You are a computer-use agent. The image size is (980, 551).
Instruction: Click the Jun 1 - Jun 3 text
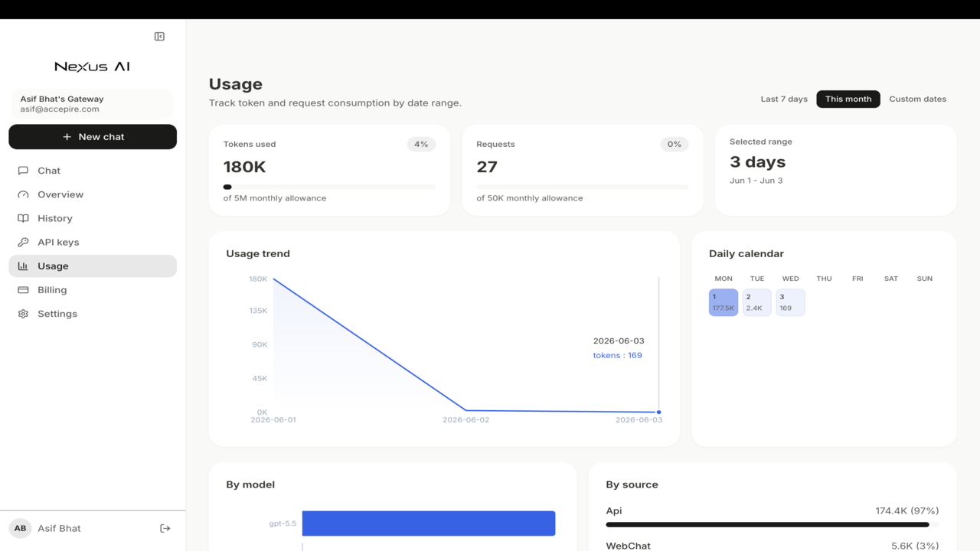pyautogui.click(x=756, y=181)
